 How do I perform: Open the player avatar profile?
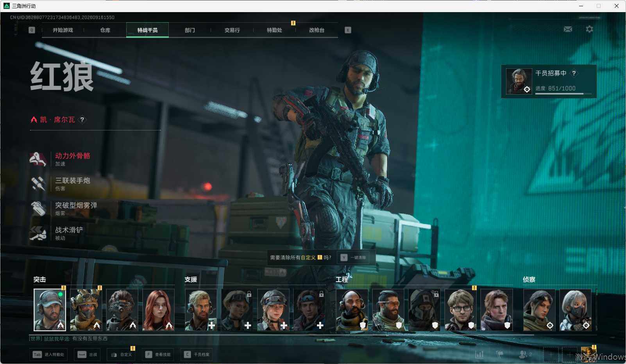[588, 354]
